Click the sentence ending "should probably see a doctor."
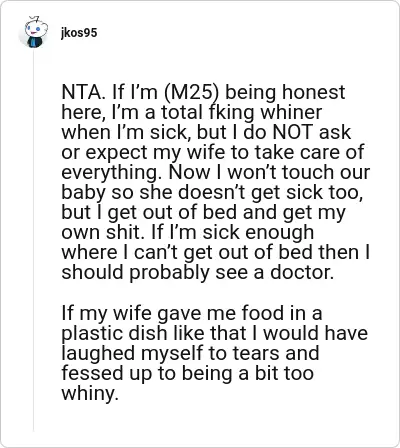400x448 pixels. pos(197,272)
